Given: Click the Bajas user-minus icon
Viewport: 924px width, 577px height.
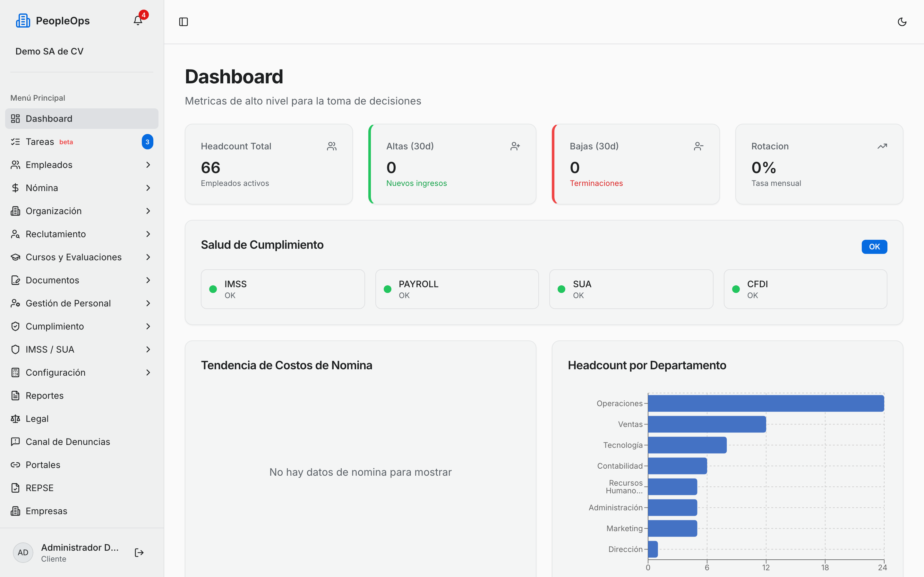Looking at the screenshot, I should (698, 146).
